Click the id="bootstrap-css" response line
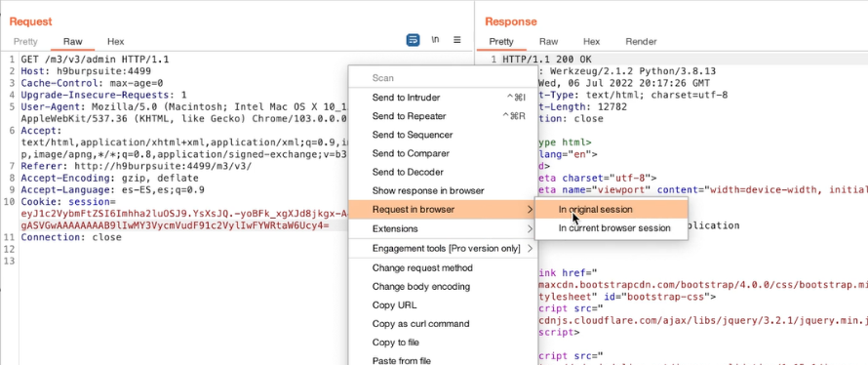This screenshot has height=365, width=868. (x=627, y=297)
